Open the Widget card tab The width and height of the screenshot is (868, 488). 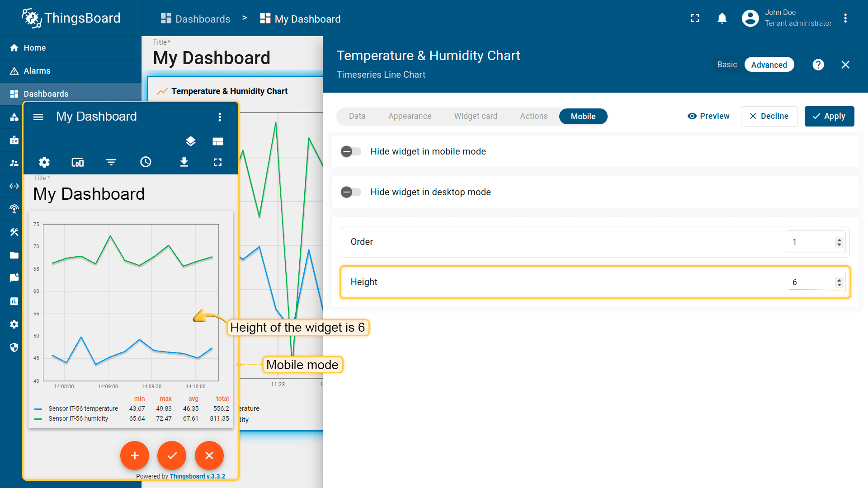[476, 116]
